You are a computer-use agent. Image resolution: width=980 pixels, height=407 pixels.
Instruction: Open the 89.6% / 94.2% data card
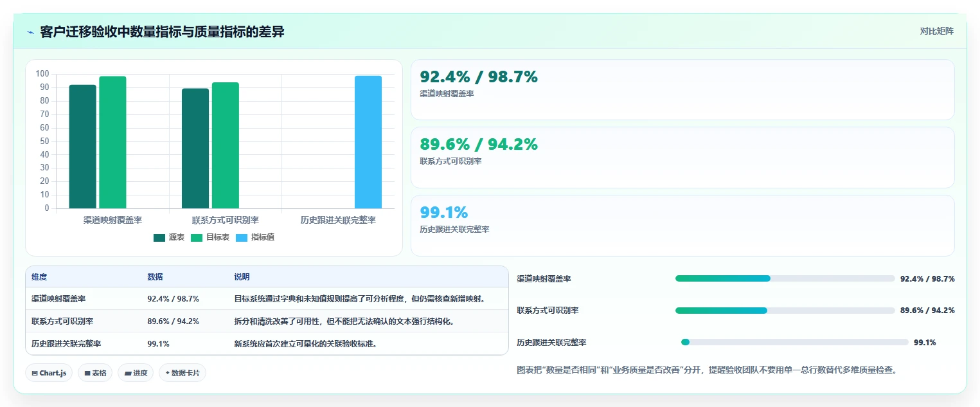(x=682, y=158)
